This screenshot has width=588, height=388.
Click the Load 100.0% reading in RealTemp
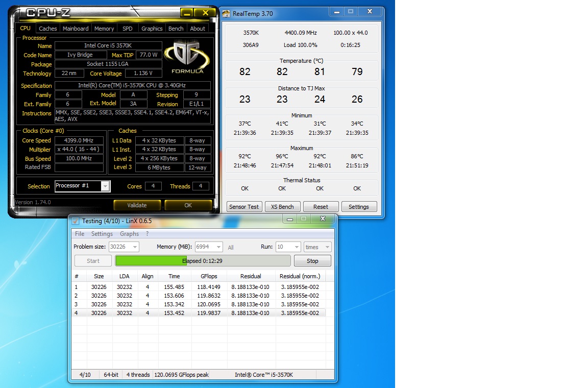click(x=300, y=45)
